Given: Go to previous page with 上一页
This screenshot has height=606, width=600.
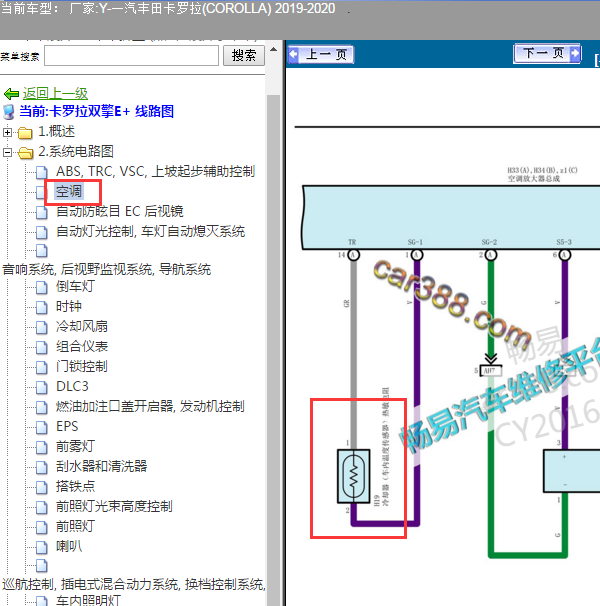Looking at the screenshot, I should (321, 54).
